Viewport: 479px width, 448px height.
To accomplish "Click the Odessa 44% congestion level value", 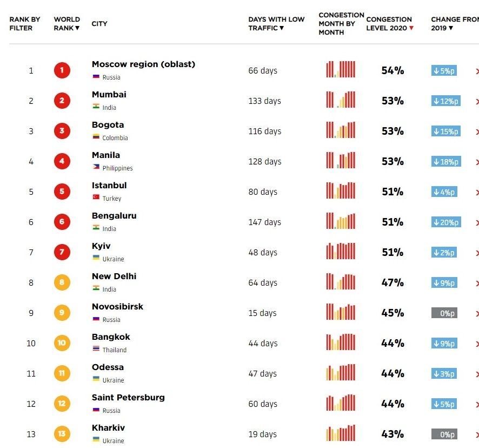I will pyautogui.click(x=392, y=373).
